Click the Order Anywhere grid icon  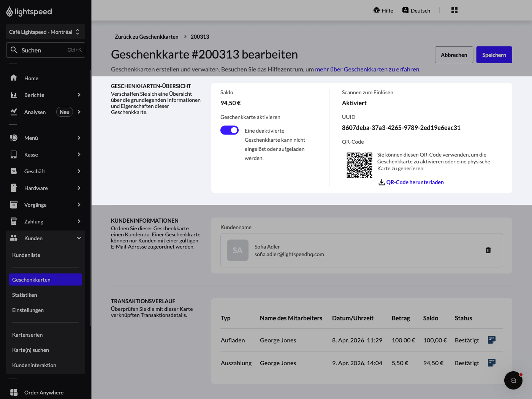[14, 393]
